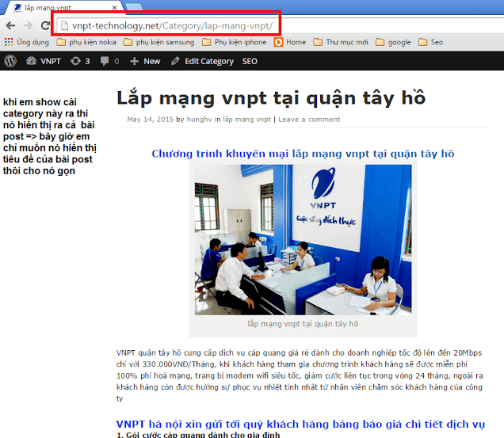Open the post title 'Lắp mạng vnpt tại quận tây hồ'

tap(271, 97)
